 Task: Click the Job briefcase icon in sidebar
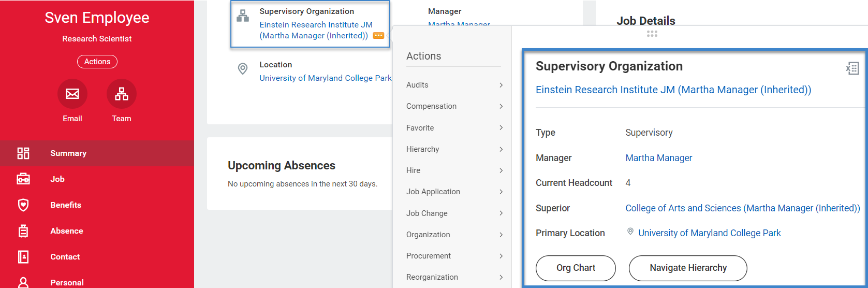pos(23,179)
